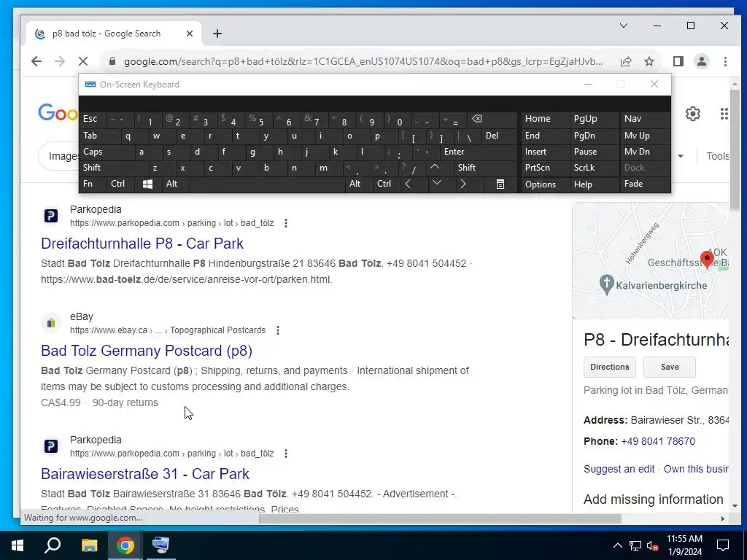The image size is (747, 560).
Task: Click the Esc key on On-Screen Keyboard
Action: coord(93,119)
